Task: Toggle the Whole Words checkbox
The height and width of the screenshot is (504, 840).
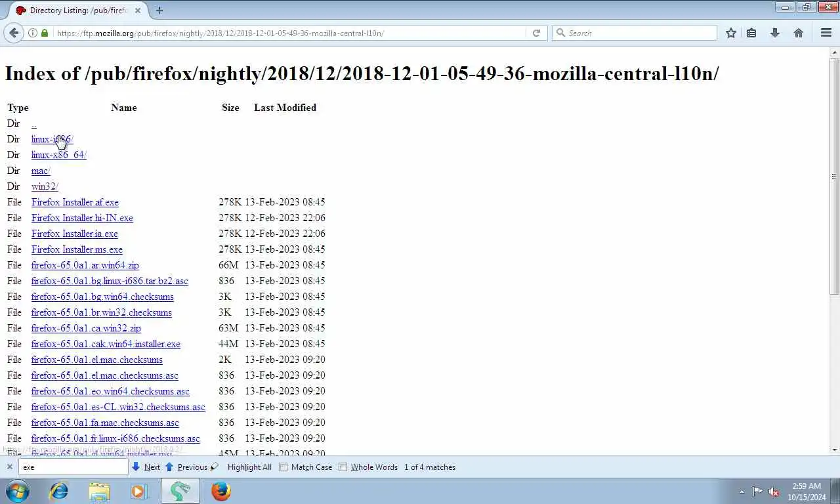Action: [343, 467]
